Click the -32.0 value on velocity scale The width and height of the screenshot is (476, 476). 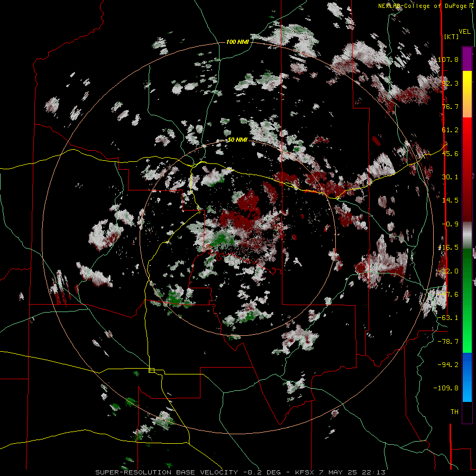tap(448, 271)
